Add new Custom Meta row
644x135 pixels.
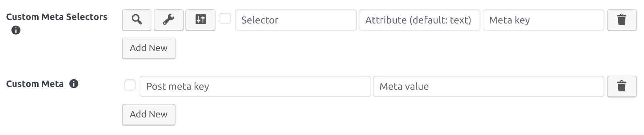(149, 114)
